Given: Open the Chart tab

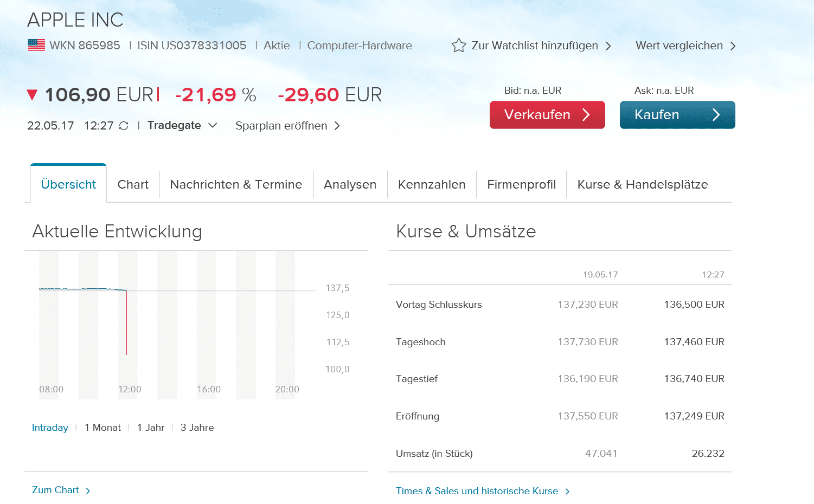Looking at the screenshot, I should click(133, 184).
